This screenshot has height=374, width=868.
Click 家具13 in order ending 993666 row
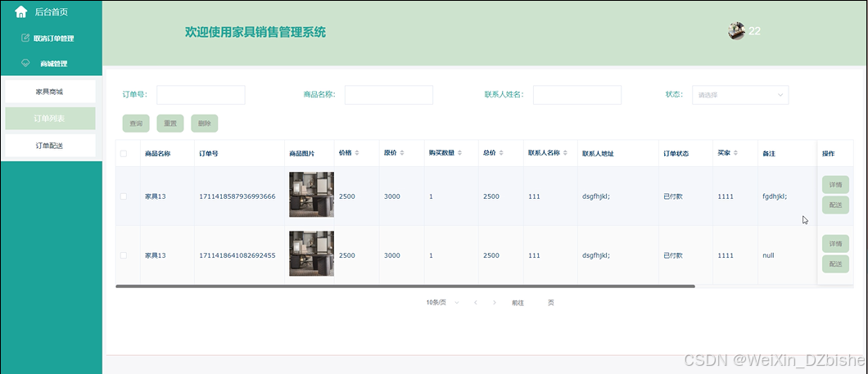coord(156,196)
